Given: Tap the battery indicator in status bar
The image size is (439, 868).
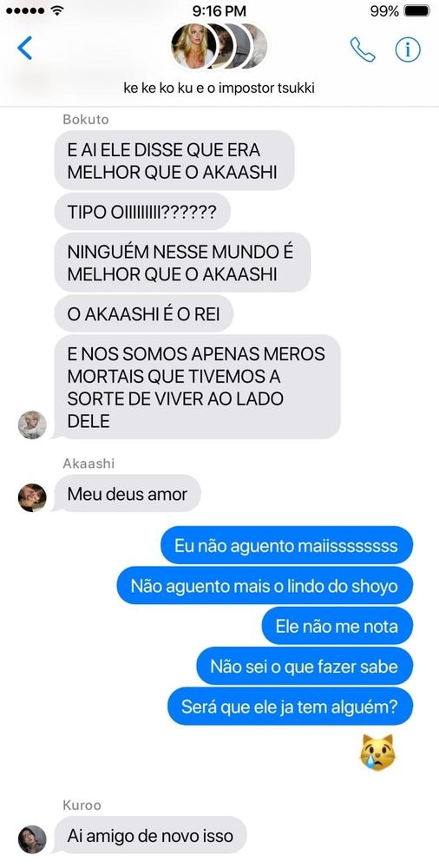Looking at the screenshot, I should [416, 10].
